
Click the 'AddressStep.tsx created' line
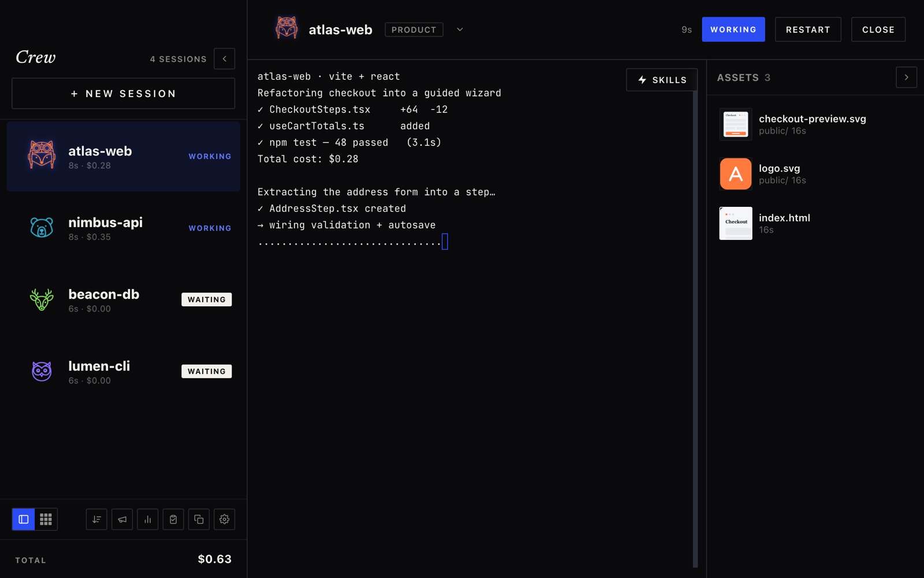(332, 209)
